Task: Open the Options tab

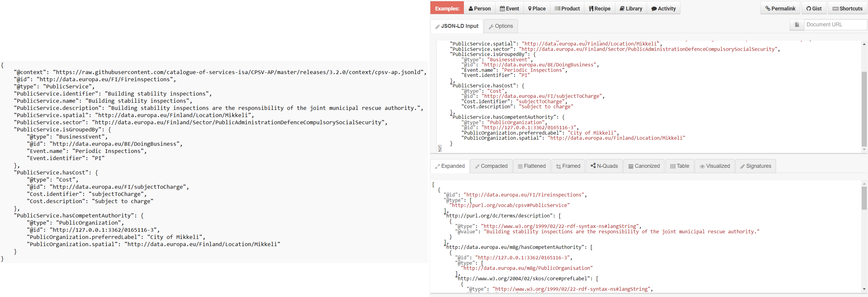Action: pyautogui.click(x=501, y=26)
